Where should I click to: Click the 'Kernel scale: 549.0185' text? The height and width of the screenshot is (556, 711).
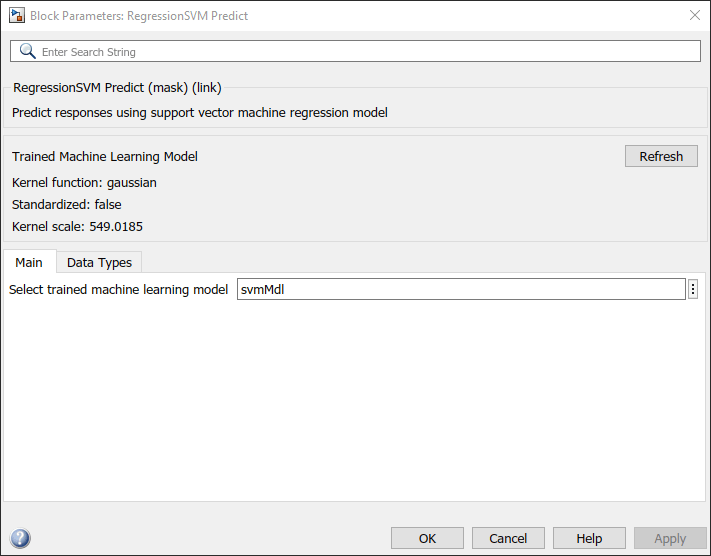77,226
